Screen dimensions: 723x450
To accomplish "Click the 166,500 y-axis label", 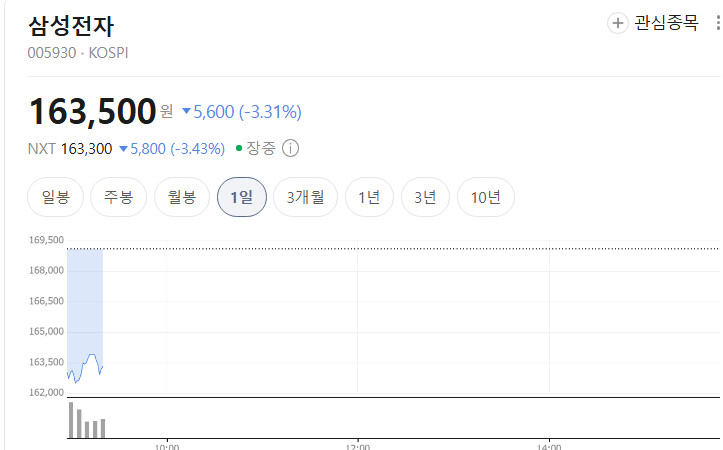I will coord(46,301).
